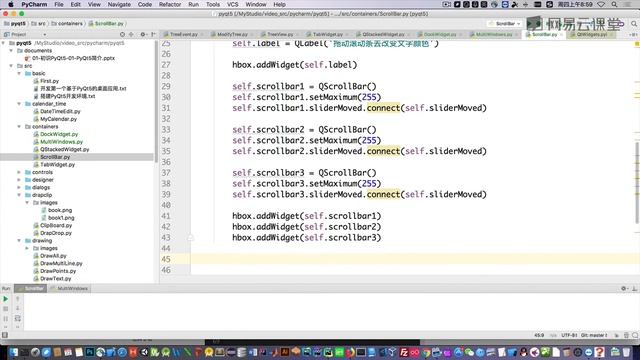Open the Run menu
Viewport: 640px width, 360px height.
tap(193, 4)
